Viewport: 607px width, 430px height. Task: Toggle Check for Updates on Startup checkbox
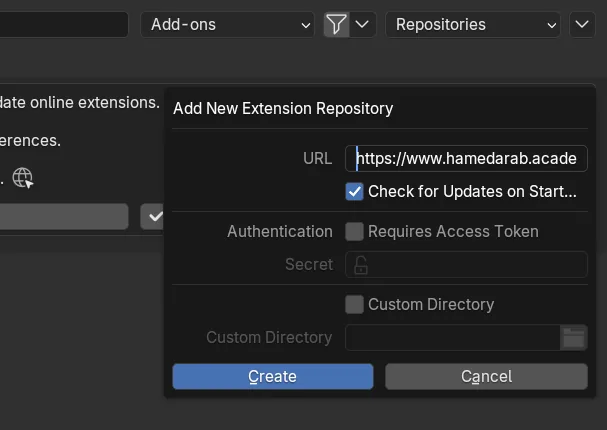354,191
